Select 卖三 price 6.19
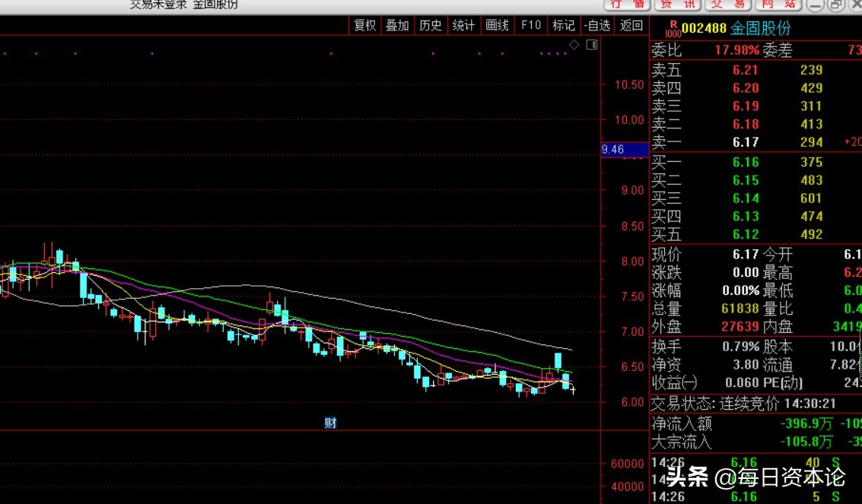 tap(746, 106)
